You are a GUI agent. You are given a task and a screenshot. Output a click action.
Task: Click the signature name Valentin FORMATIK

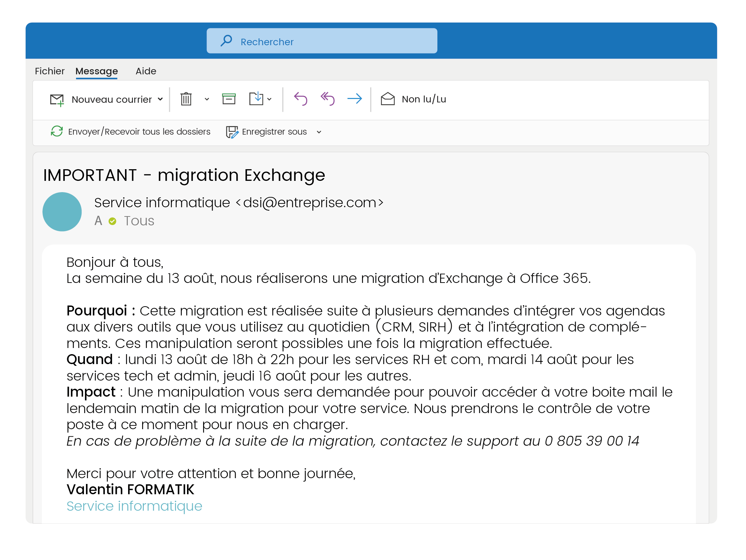pos(130,490)
